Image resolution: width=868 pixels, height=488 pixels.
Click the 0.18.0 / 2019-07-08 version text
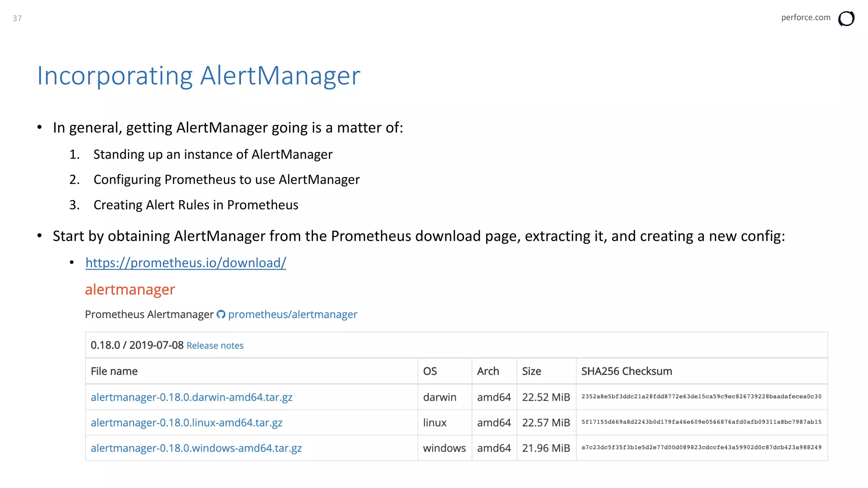pos(137,345)
